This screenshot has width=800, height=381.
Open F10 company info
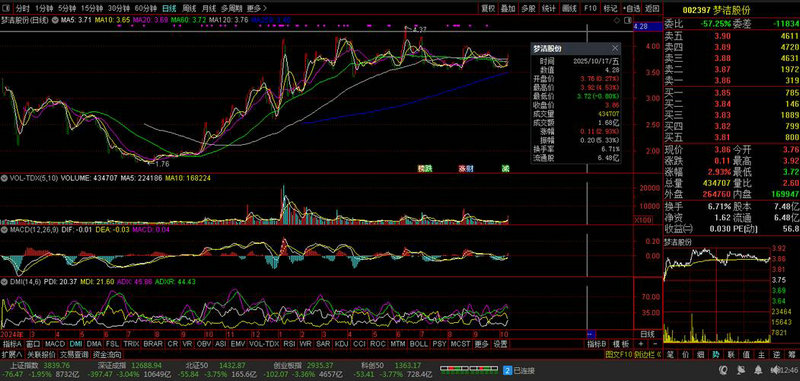(x=590, y=8)
